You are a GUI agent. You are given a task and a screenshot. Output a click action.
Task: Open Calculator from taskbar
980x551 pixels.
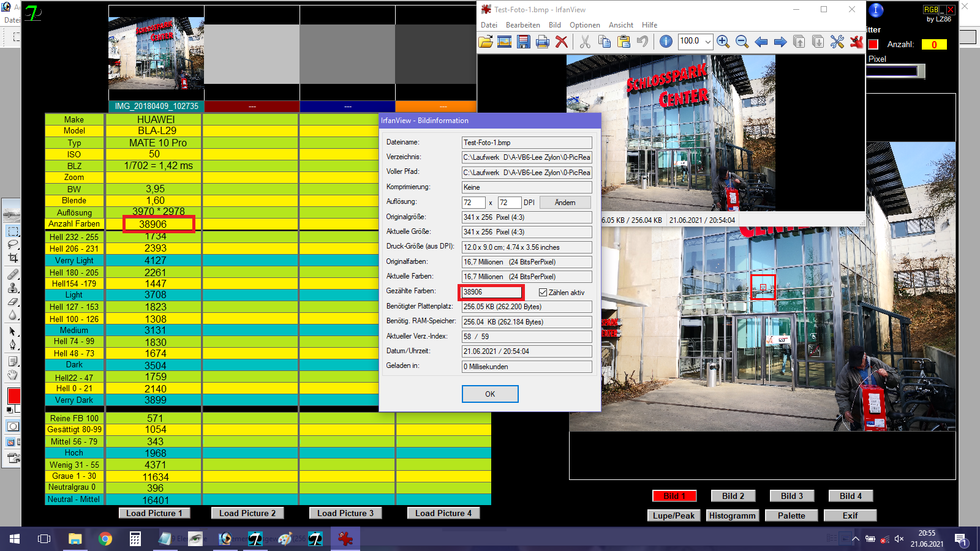[135, 539]
